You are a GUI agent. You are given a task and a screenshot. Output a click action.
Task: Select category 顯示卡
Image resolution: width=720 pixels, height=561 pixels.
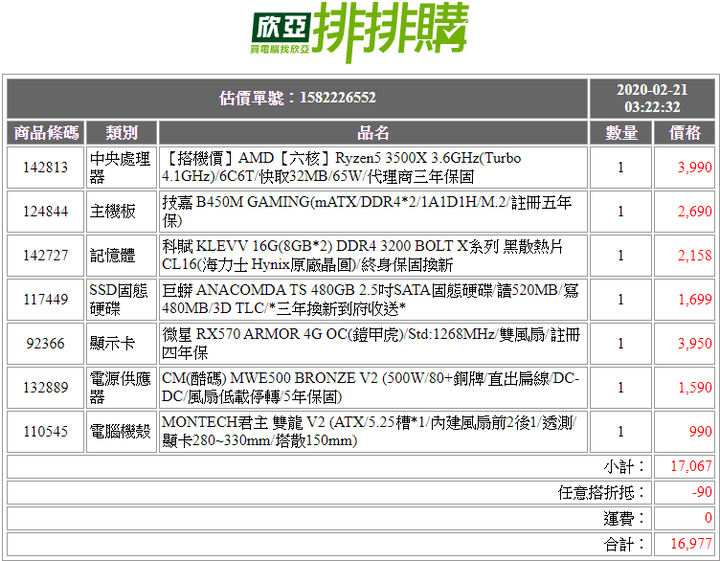(x=112, y=343)
